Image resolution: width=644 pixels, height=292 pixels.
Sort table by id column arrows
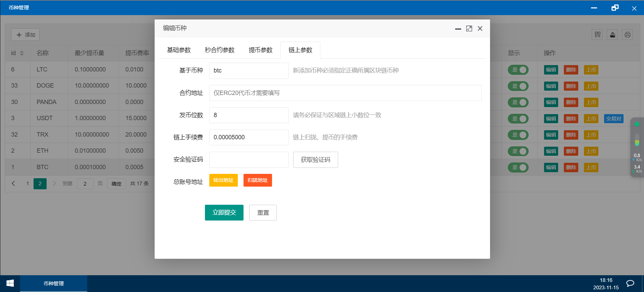tap(22, 53)
